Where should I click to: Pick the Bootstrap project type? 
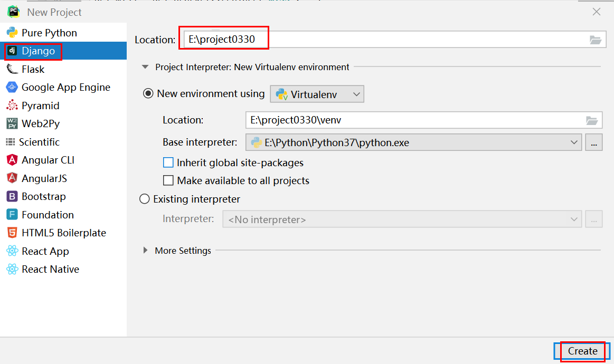point(63,196)
